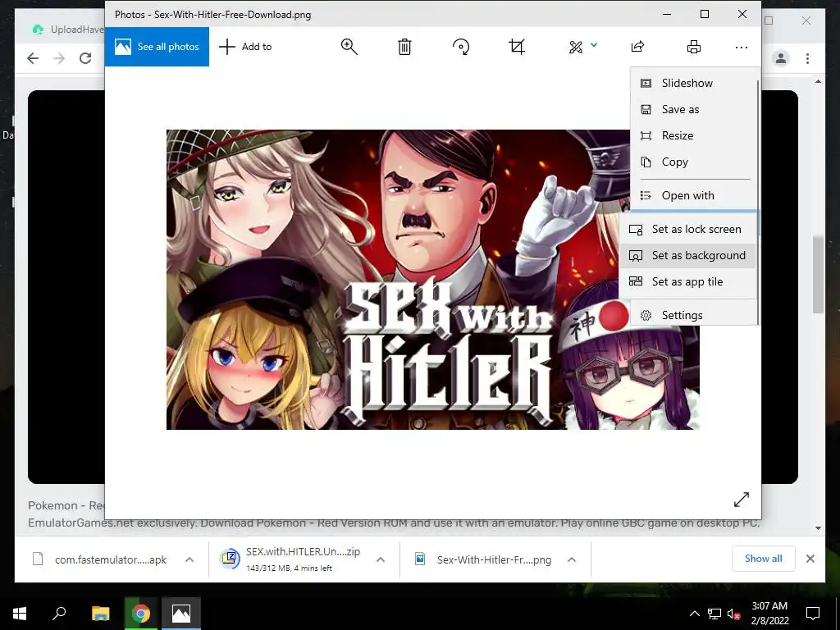The height and width of the screenshot is (630, 840).
Task: Click the png file icon in downloads bar
Action: 420,559
